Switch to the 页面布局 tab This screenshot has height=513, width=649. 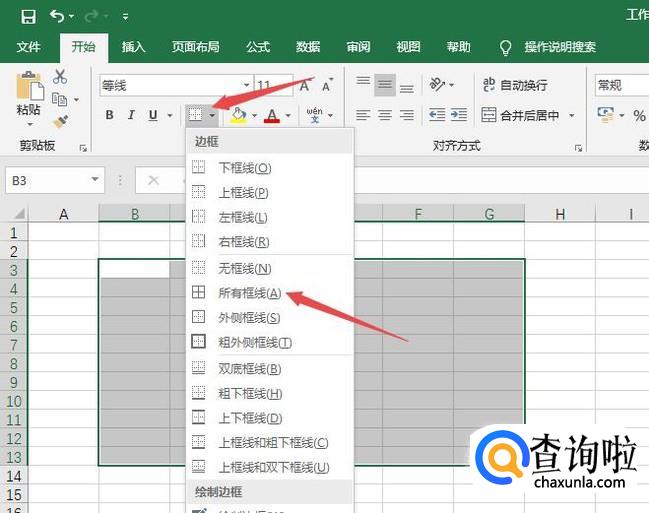pyautogui.click(x=195, y=47)
